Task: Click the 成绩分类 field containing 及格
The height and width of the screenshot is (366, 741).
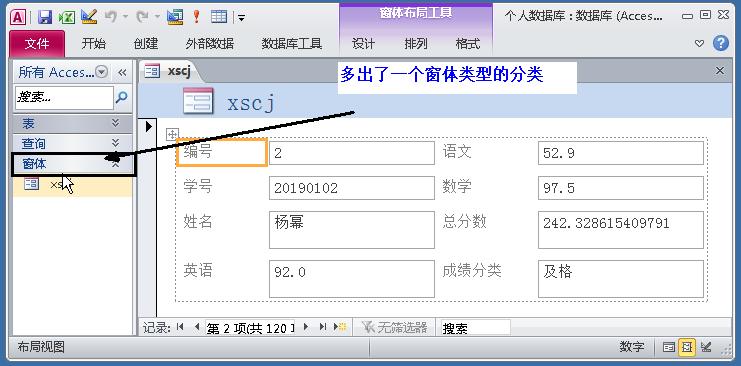Action: click(x=620, y=279)
